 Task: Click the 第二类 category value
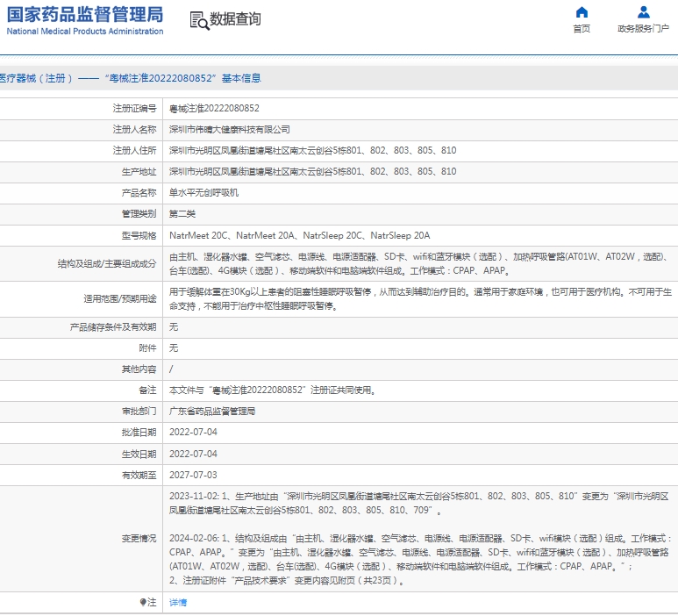click(182, 214)
